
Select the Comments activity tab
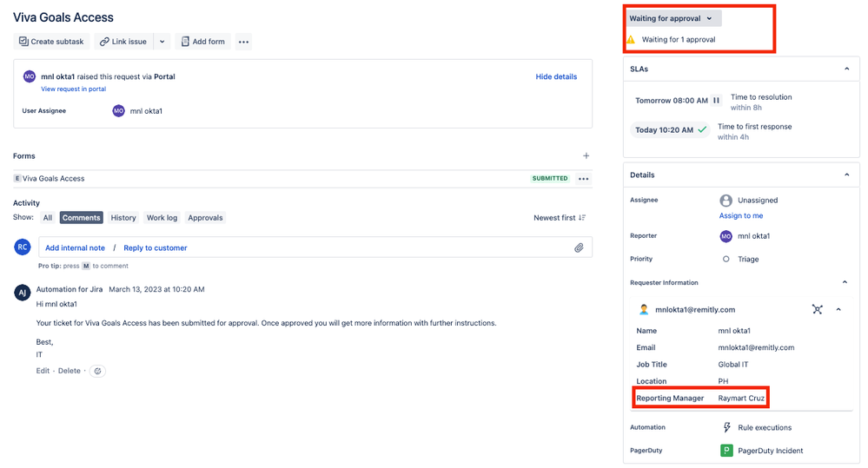pyautogui.click(x=82, y=218)
